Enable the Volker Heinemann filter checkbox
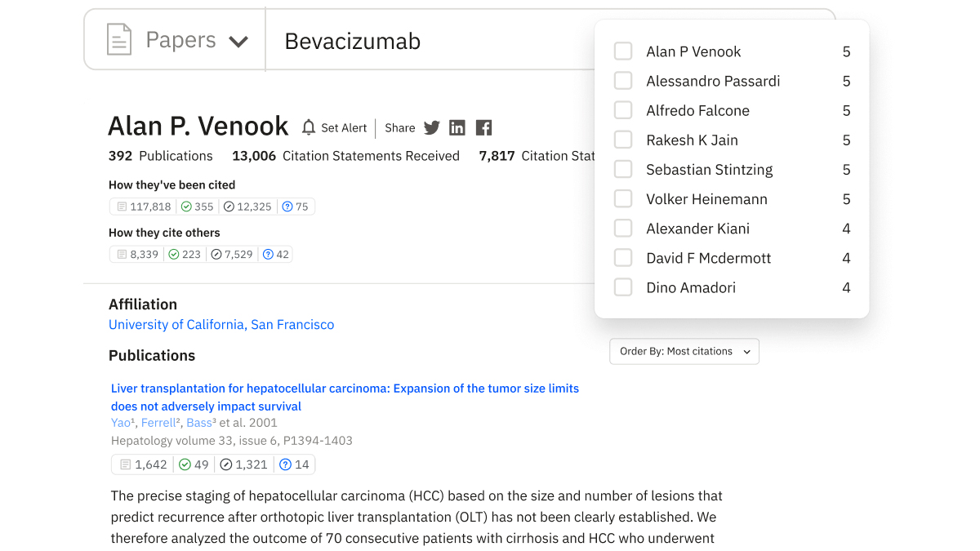Viewport: 980px width, 551px height. (x=623, y=199)
